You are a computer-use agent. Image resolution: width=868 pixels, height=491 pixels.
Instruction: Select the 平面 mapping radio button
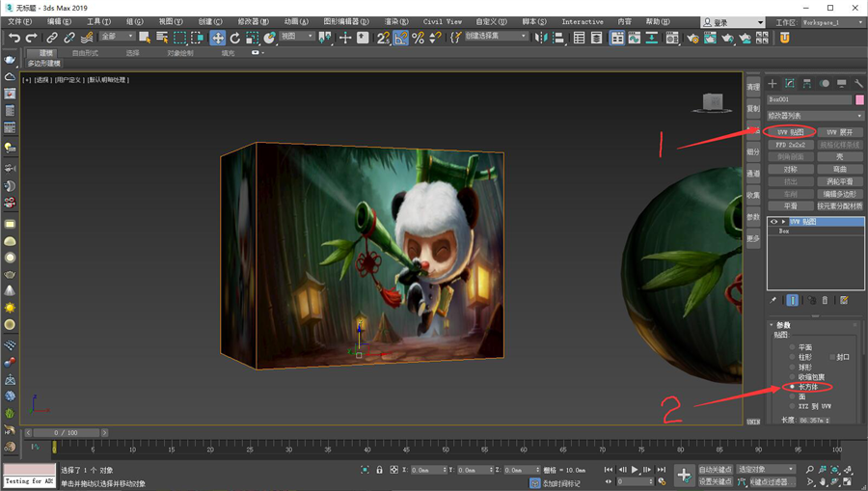pyautogui.click(x=792, y=347)
